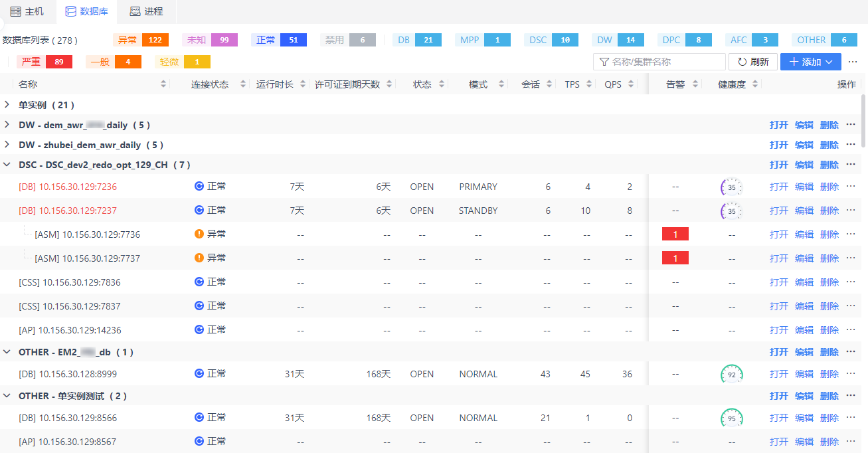Screen dimensions: 868x455
Task: Collapse OTHER - 单实例测试 group
Action: [x=7, y=396]
